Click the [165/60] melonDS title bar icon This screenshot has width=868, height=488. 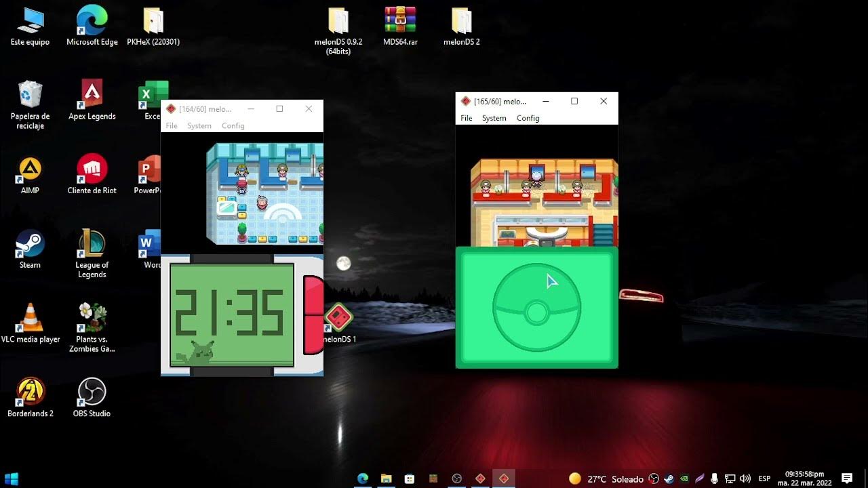[465, 101]
